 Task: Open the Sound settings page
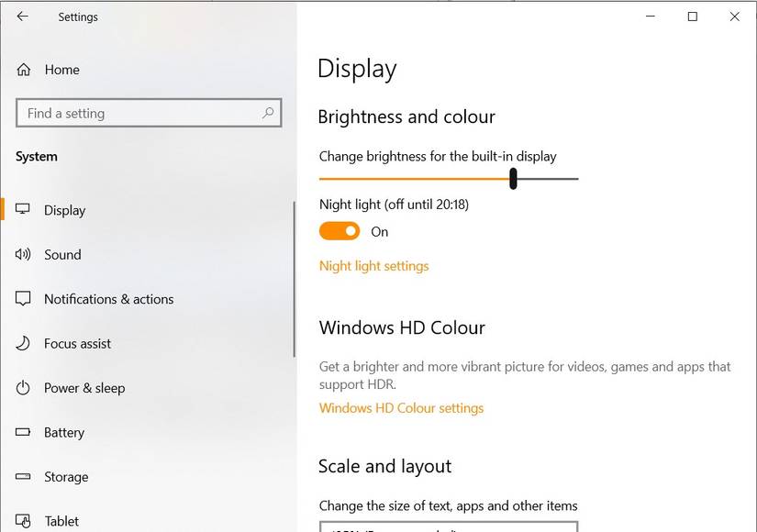(62, 254)
